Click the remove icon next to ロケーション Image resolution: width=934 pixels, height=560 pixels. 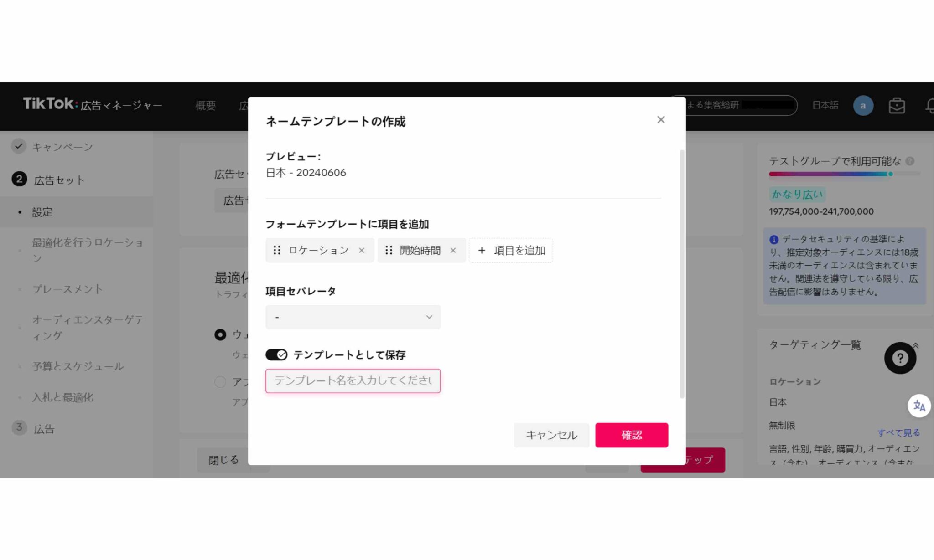click(x=361, y=250)
